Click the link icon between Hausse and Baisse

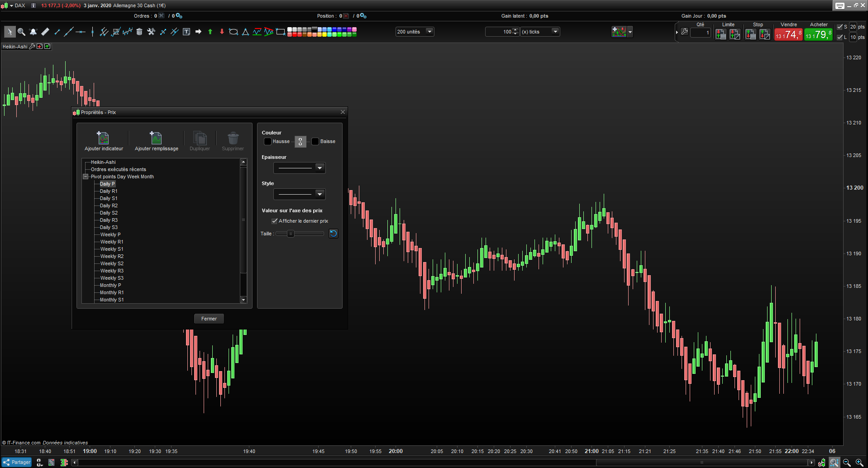(300, 142)
